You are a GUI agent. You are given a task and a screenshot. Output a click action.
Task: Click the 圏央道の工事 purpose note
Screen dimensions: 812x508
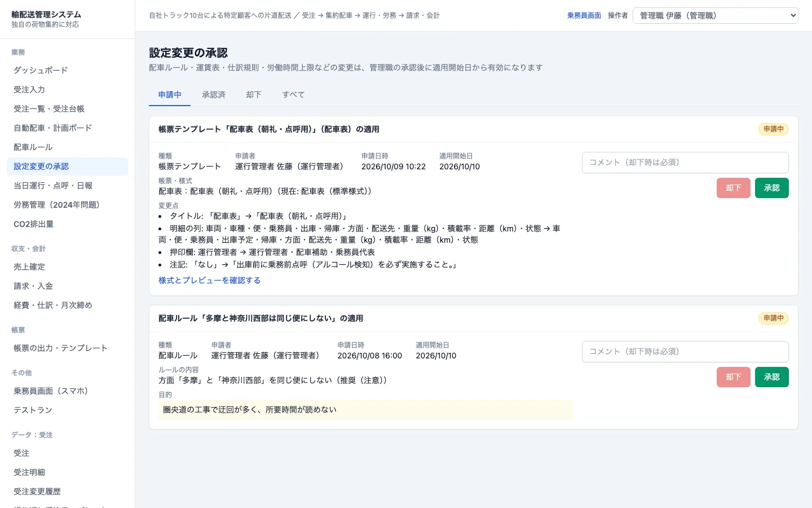point(365,410)
